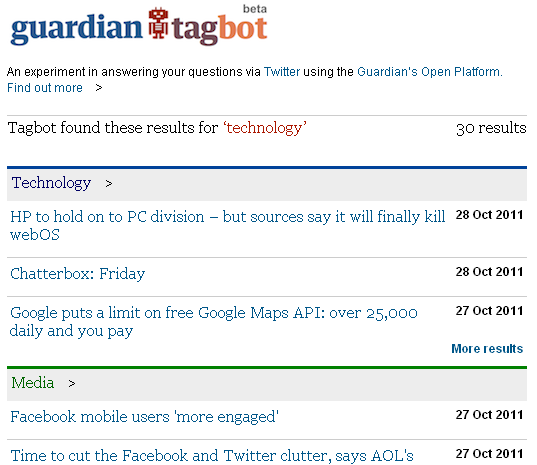Show More results for Technology
The width and height of the screenshot is (537, 465).
click(x=487, y=349)
